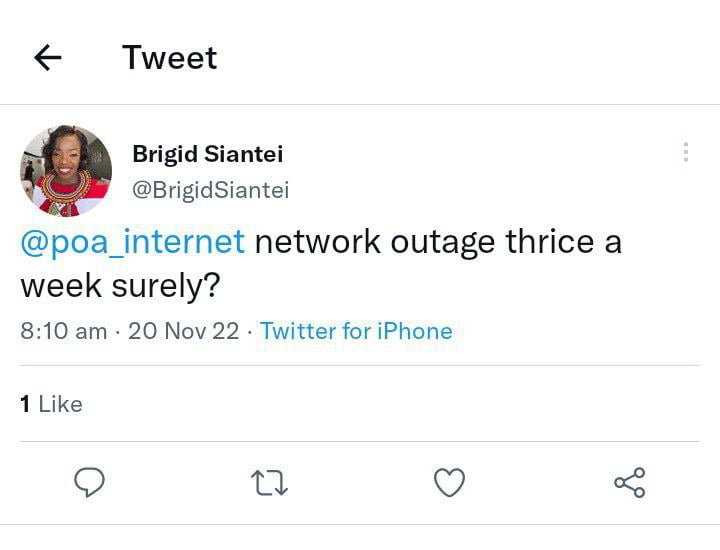Visit the @poa_internet mention

coord(133,243)
